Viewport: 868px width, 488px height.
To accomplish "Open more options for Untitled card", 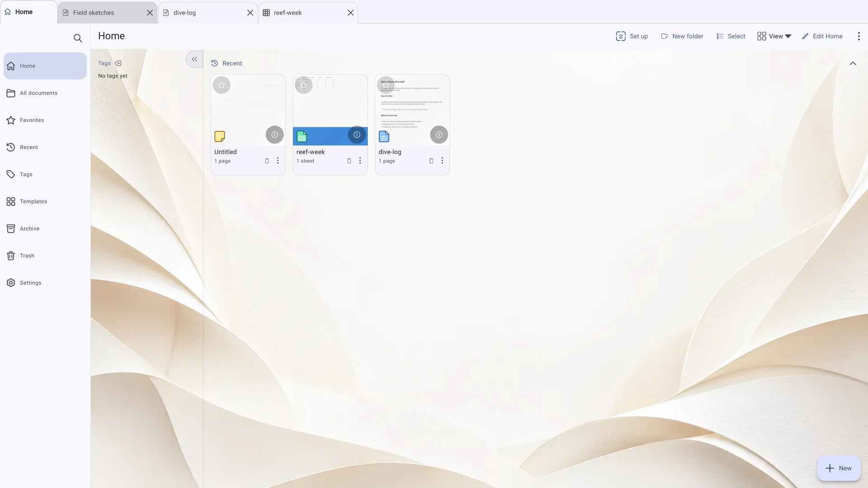I will 278,161.
